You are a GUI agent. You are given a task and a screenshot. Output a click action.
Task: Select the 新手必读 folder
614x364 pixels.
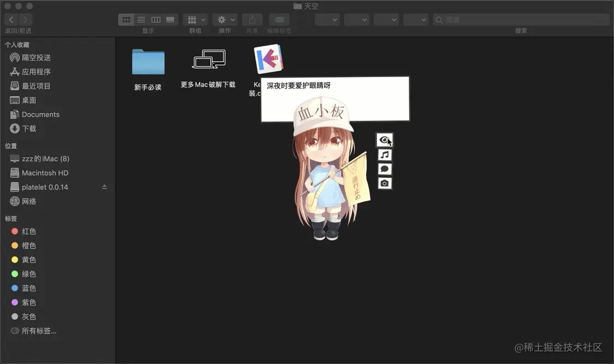pyautogui.click(x=148, y=62)
